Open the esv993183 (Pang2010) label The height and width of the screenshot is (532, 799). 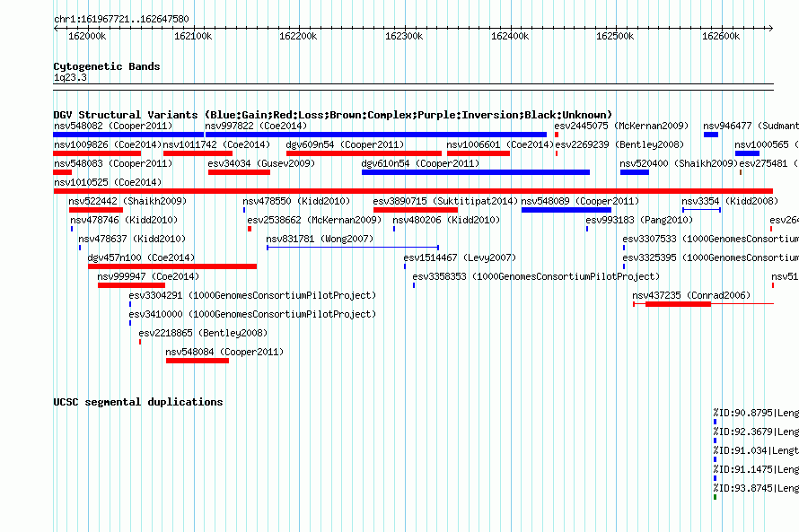(x=639, y=220)
